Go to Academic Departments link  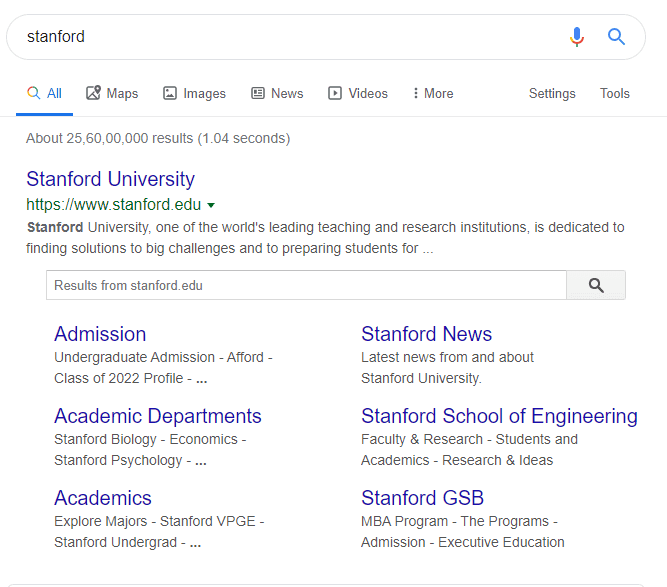(157, 416)
